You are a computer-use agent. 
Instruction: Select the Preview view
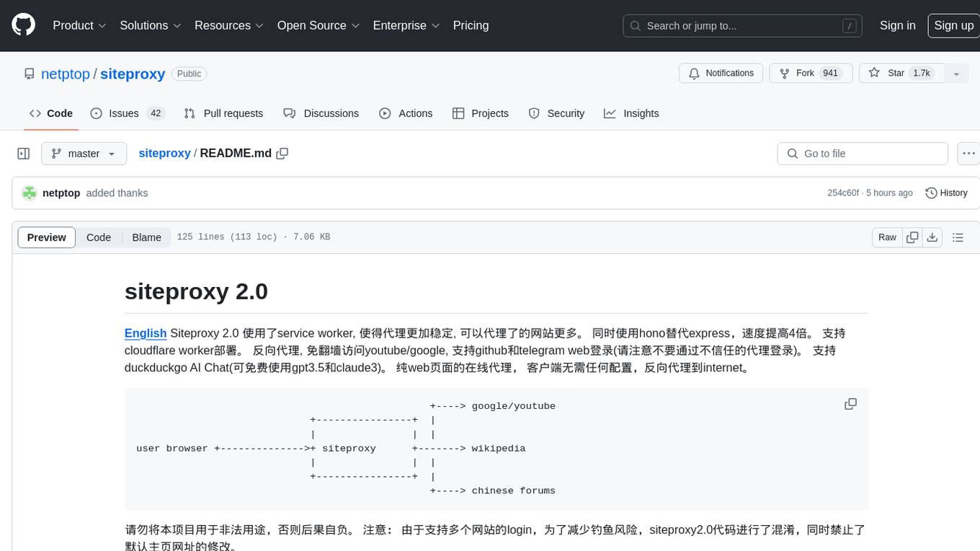(47, 237)
